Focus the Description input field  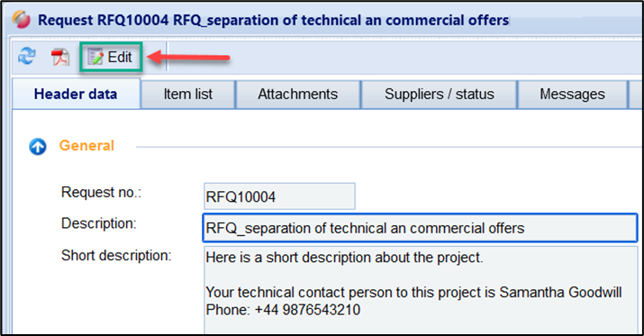click(420, 228)
